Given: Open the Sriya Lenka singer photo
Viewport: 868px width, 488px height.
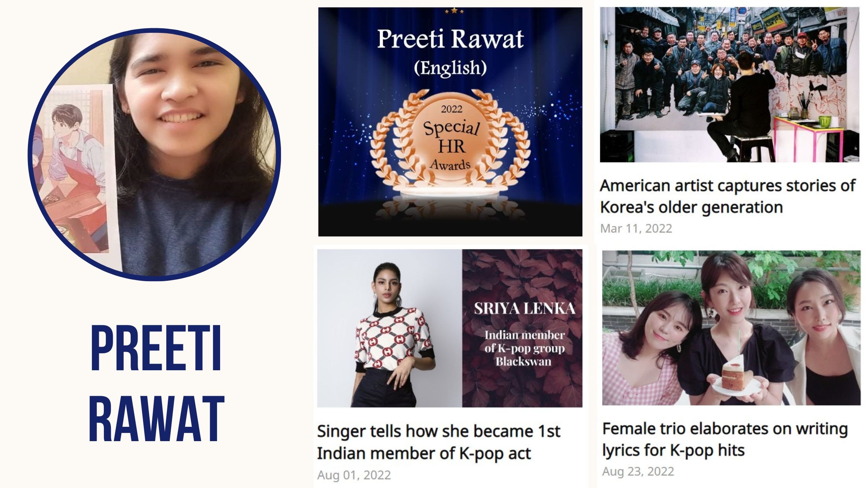Looking at the screenshot, I should 389,328.
